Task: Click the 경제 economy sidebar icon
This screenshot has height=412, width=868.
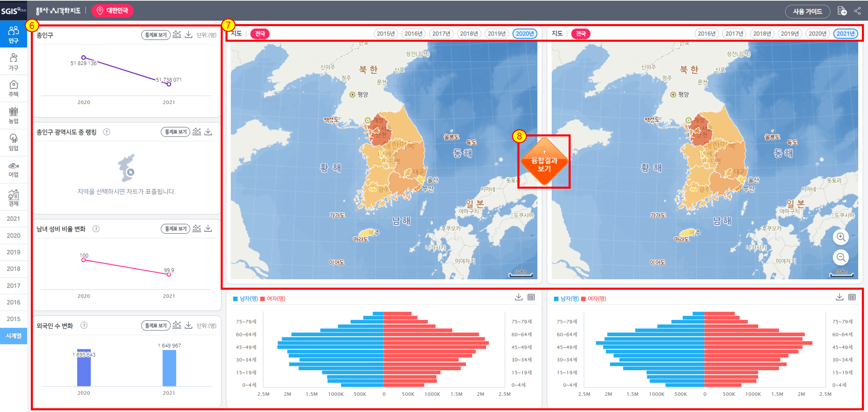Action: (x=14, y=198)
